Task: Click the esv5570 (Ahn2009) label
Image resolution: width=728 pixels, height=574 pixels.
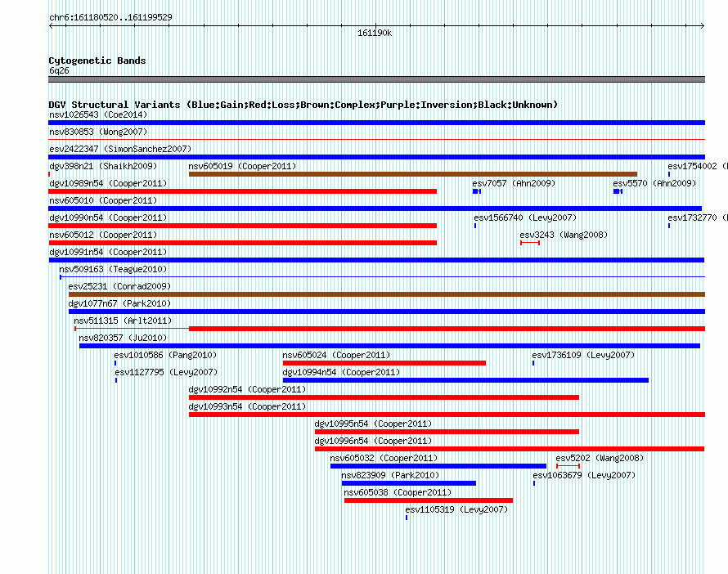Action: [654, 183]
